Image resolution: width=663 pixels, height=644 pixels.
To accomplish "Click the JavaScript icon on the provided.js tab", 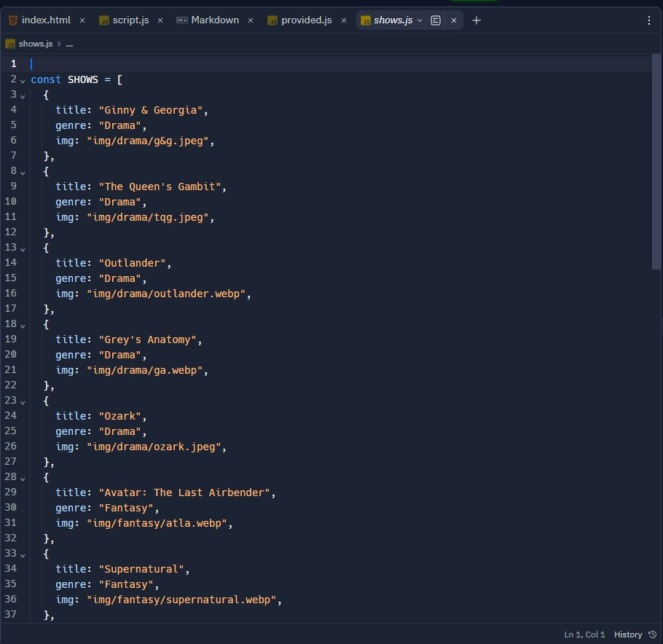I will (x=274, y=20).
